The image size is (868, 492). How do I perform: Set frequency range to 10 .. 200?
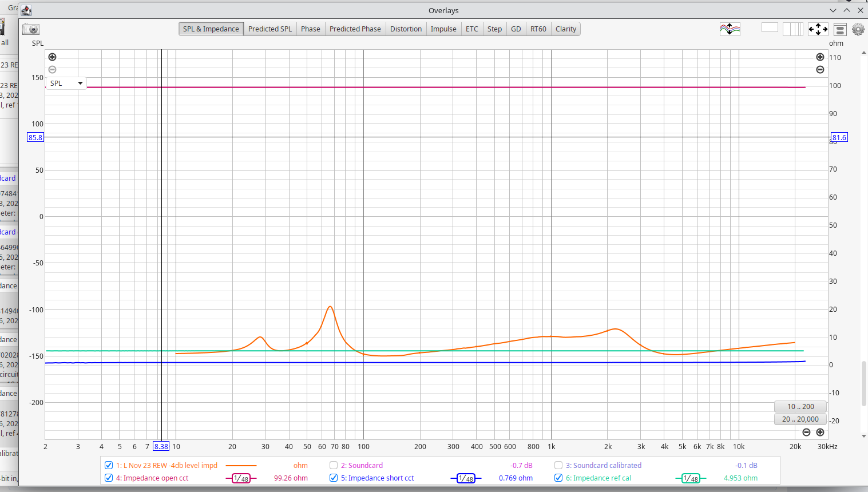click(800, 406)
